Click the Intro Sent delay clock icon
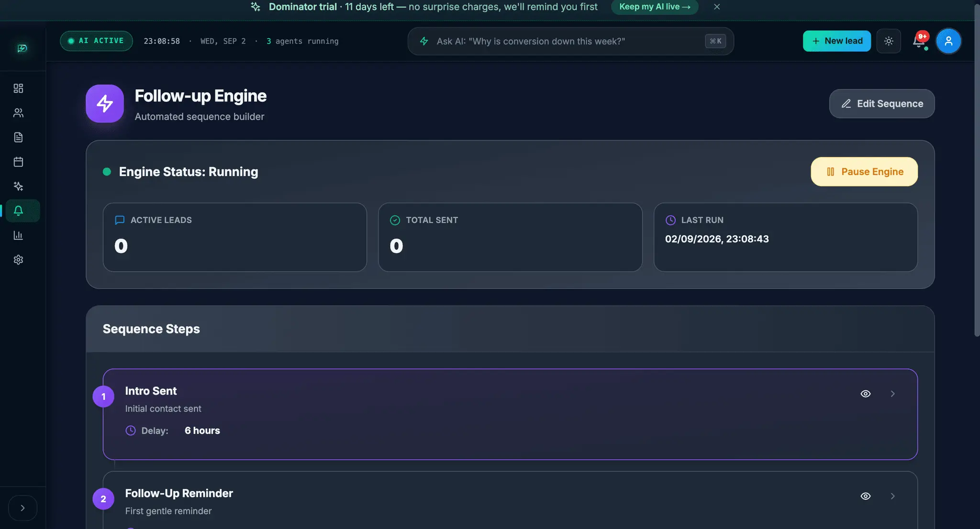980x529 pixels. [131, 430]
